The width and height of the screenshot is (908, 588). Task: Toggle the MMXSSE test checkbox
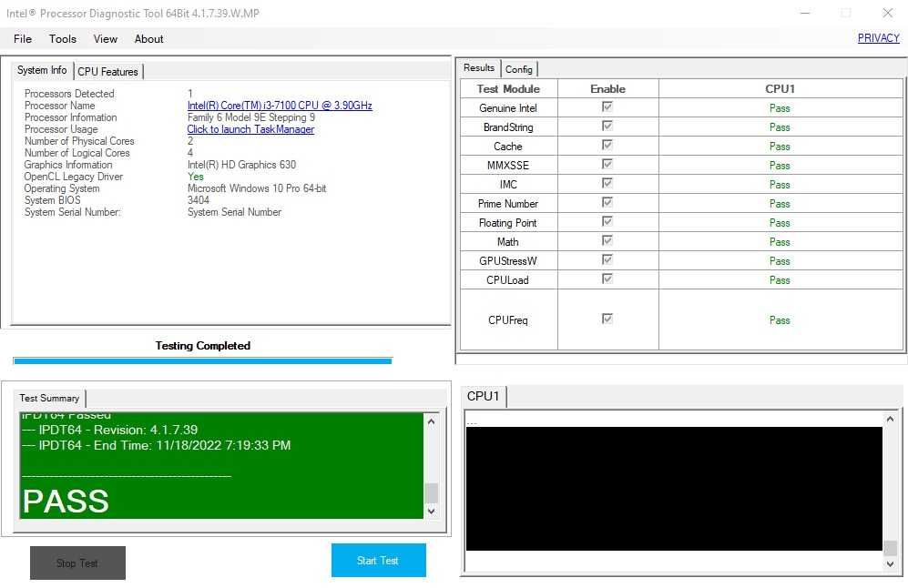pyautogui.click(x=607, y=165)
